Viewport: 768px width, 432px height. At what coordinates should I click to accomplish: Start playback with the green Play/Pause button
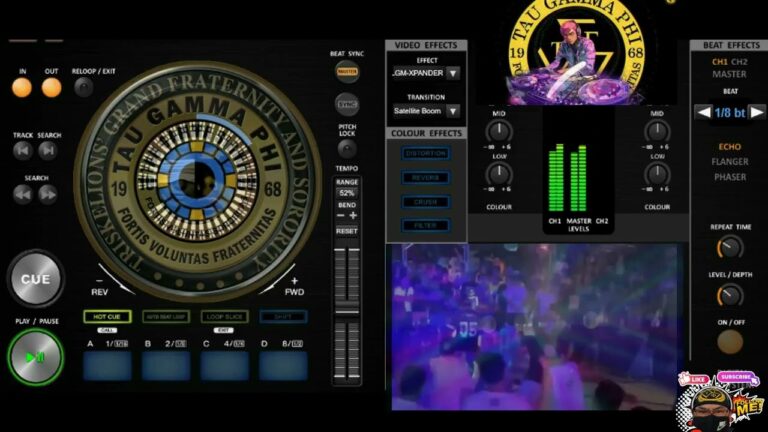(x=35, y=357)
